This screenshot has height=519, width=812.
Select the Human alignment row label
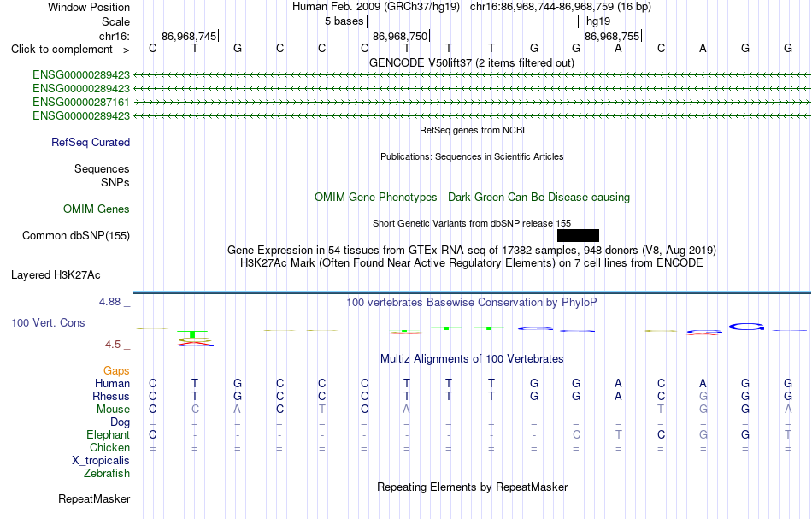coord(112,383)
